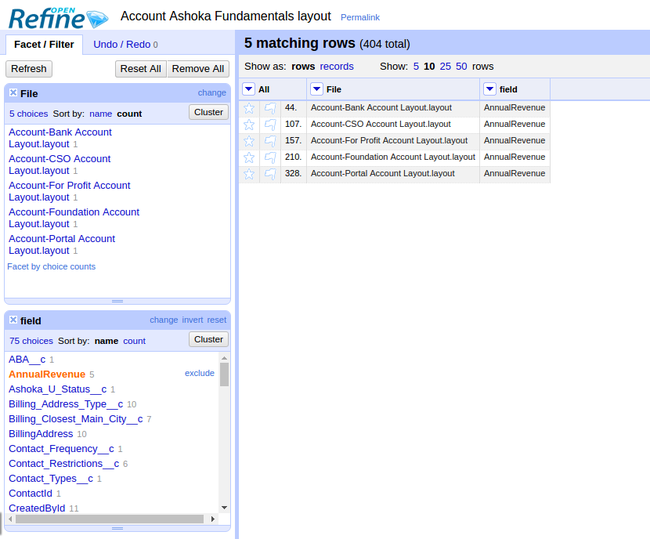Close the field facet using X icon
The width and height of the screenshot is (650, 539).
click(13, 321)
